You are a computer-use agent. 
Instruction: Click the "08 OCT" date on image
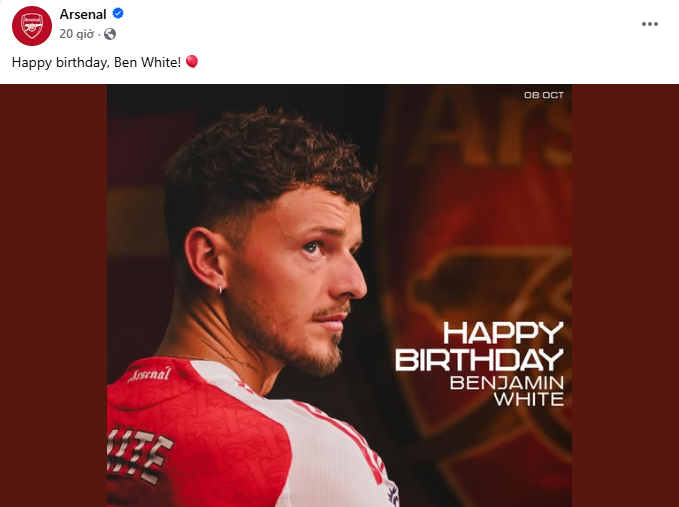(543, 95)
